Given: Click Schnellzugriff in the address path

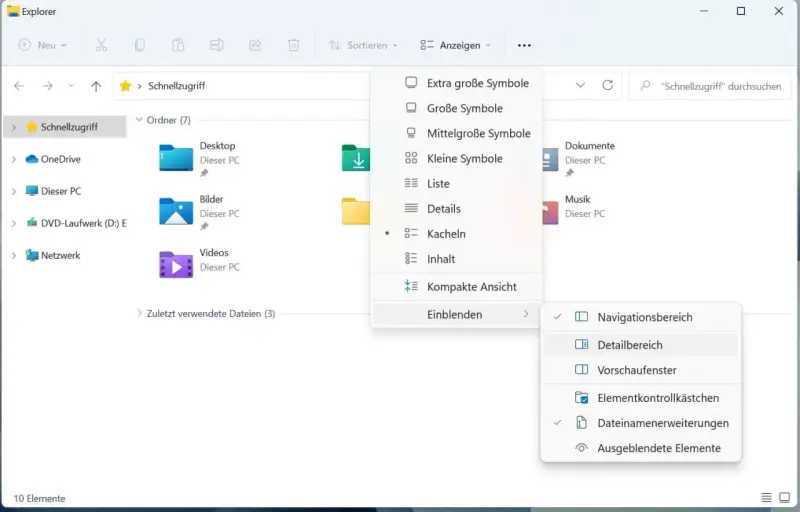Looking at the screenshot, I should [x=177, y=86].
